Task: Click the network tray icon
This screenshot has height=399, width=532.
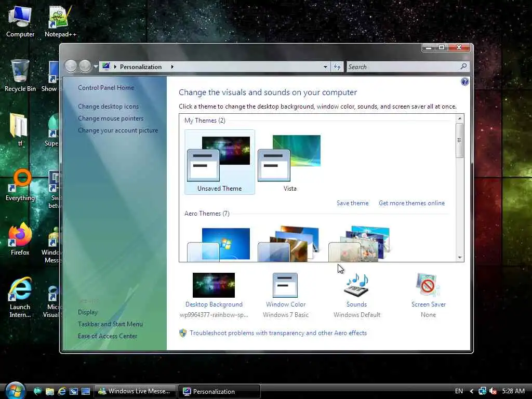Action: (x=482, y=391)
